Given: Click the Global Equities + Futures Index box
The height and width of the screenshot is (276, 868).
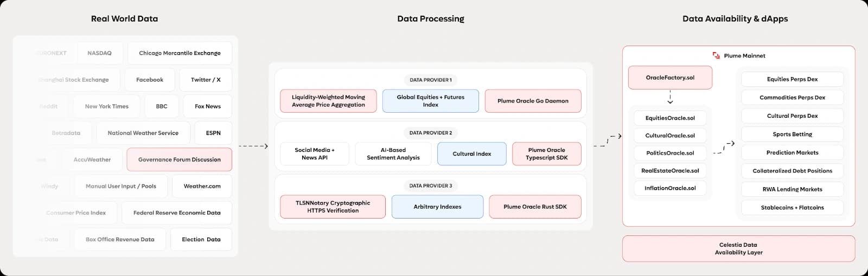Looking at the screenshot, I should click(430, 101).
